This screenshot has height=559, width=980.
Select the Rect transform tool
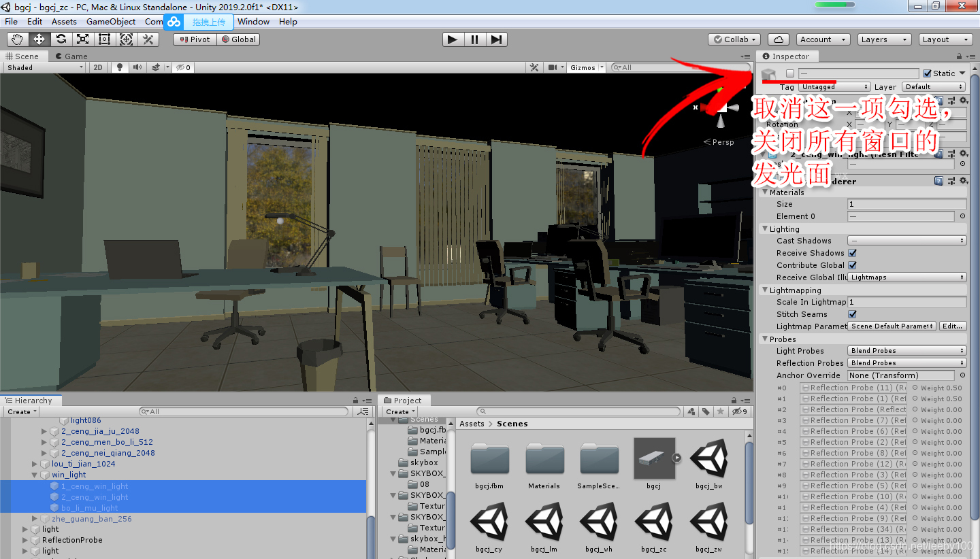(x=104, y=39)
